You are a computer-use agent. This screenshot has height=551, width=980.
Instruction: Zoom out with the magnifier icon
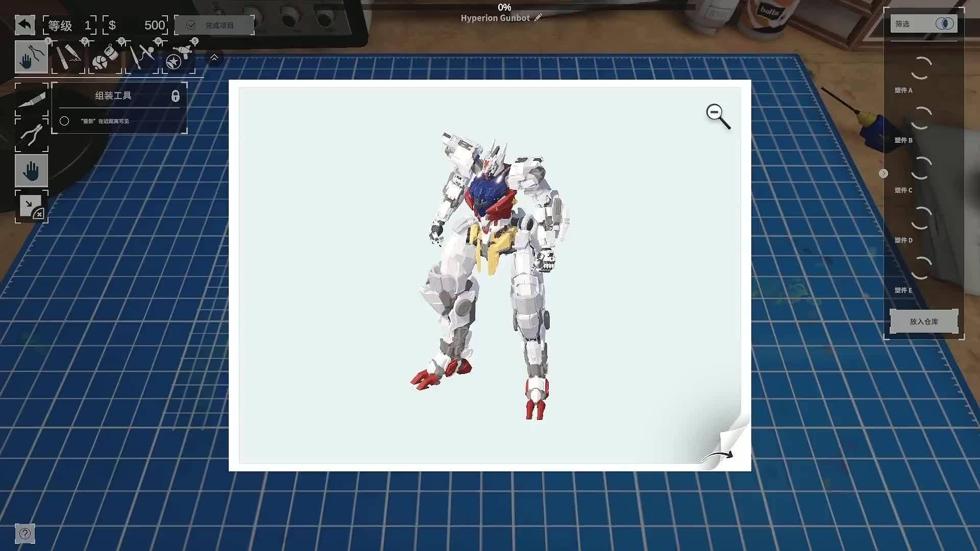(x=718, y=117)
